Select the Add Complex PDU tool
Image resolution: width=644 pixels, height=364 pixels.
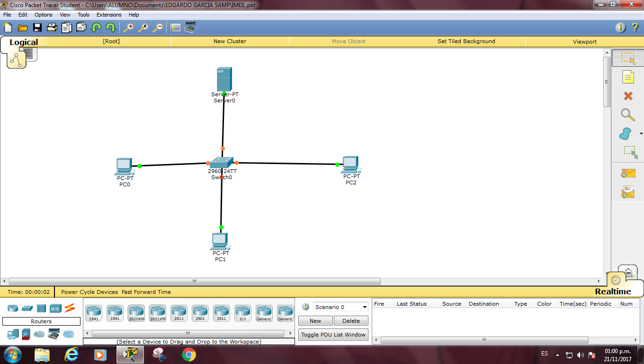coord(627,192)
